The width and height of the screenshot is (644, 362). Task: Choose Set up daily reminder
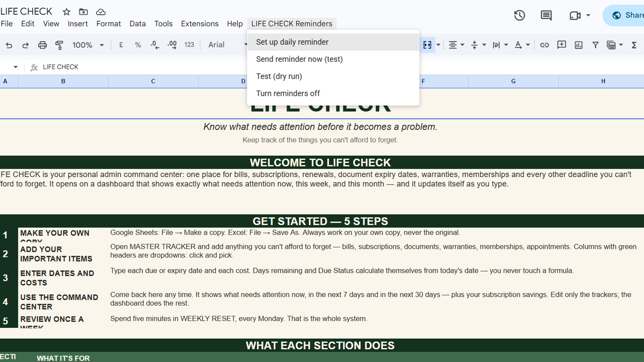pyautogui.click(x=333, y=42)
